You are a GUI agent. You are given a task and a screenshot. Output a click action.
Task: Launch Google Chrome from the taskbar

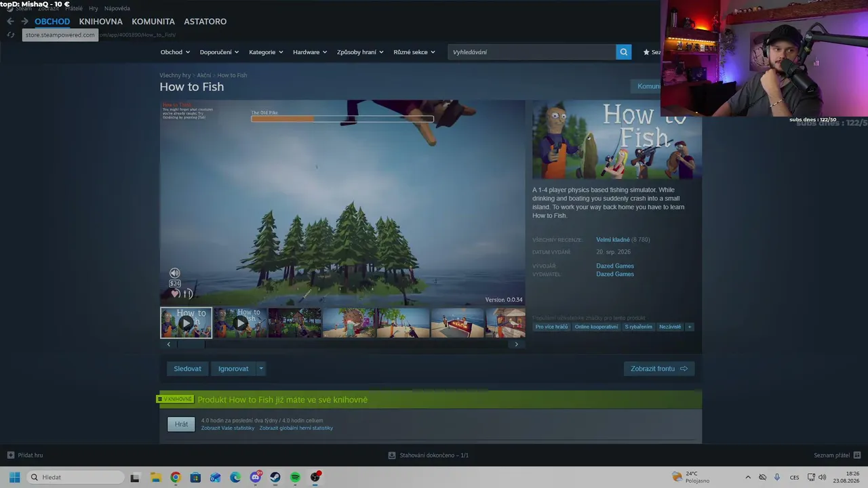pos(176,477)
